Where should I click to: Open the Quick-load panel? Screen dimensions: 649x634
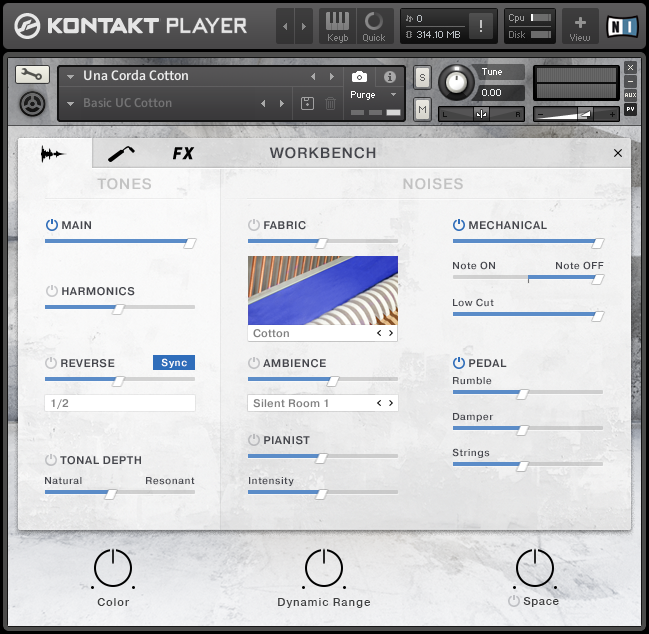click(374, 26)
